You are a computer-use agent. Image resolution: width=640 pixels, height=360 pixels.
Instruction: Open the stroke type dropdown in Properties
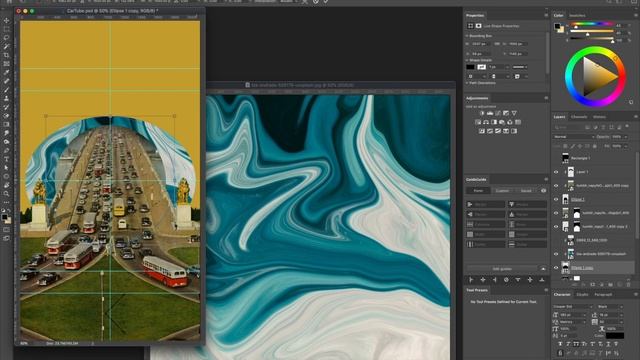click(520, 67)
